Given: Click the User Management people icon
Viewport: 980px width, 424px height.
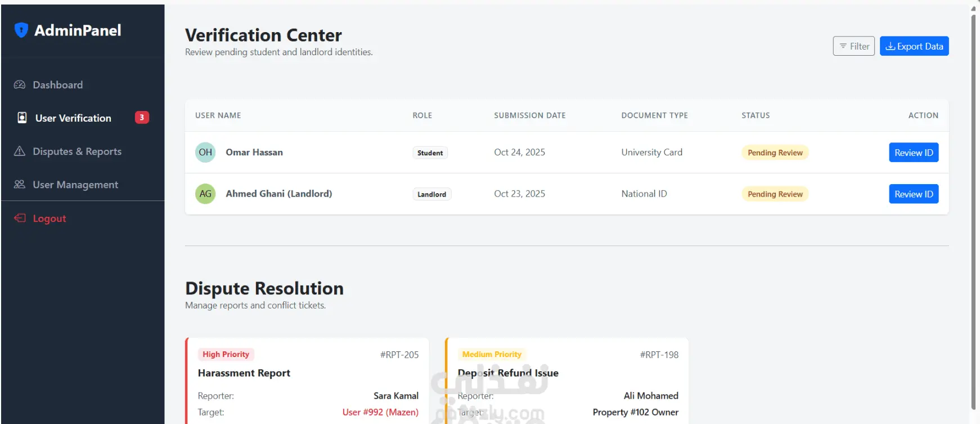Looking at the screenshot, I should point(20,184).
